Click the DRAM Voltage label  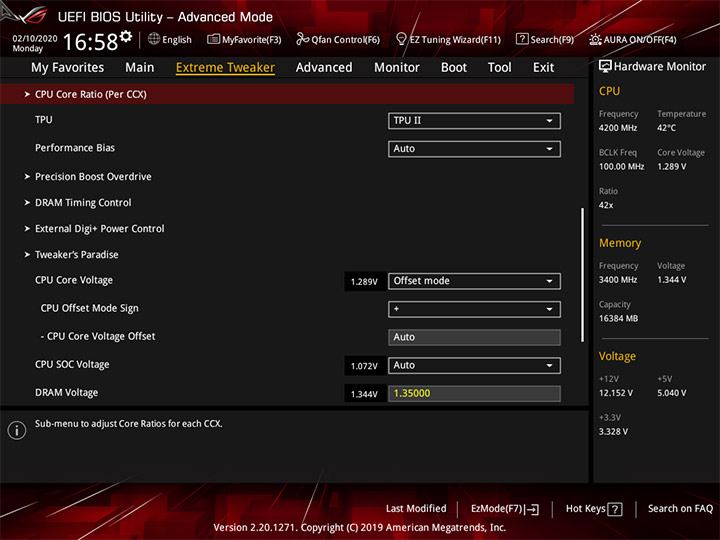pos(67,393)
